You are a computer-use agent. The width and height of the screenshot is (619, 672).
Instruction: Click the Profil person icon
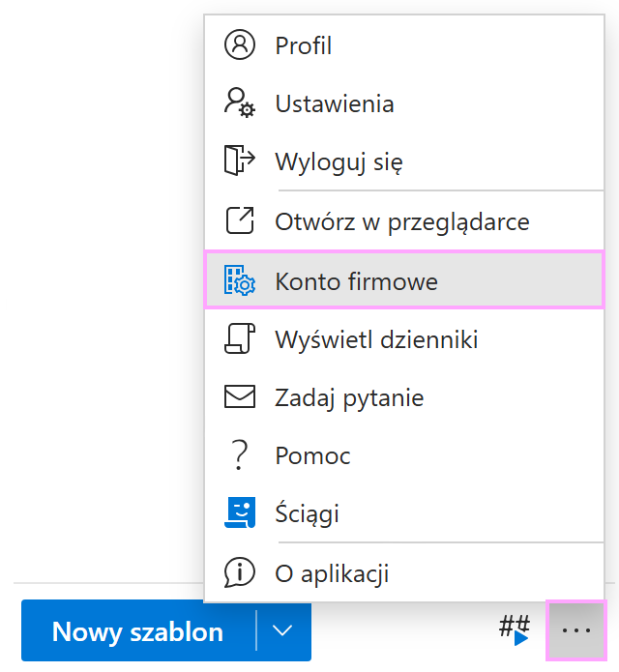240,44
